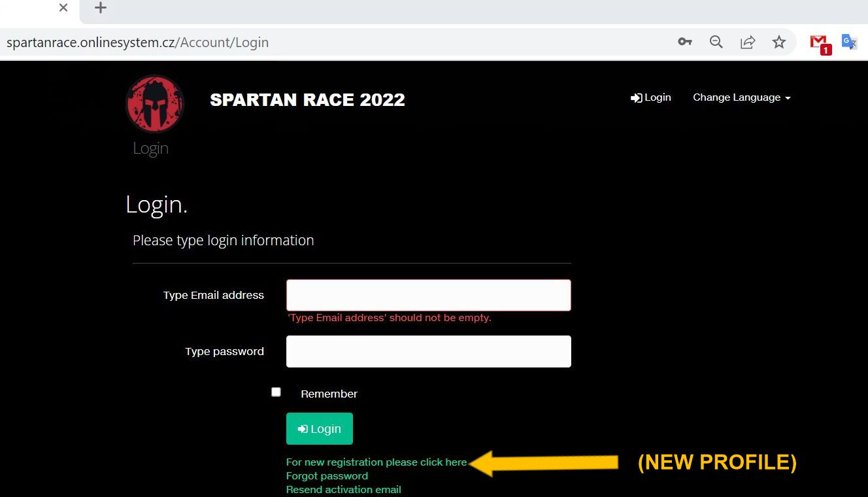Screen dimensions: 868x497
Task: Focus the Type password field
Action: pos(428,352)
